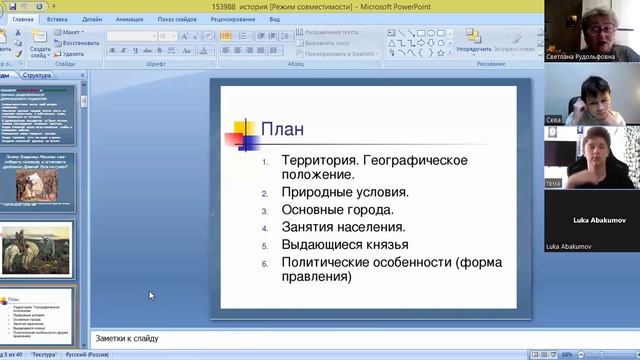
Task: Select the text box shape
Action: [x=391, y=33]
